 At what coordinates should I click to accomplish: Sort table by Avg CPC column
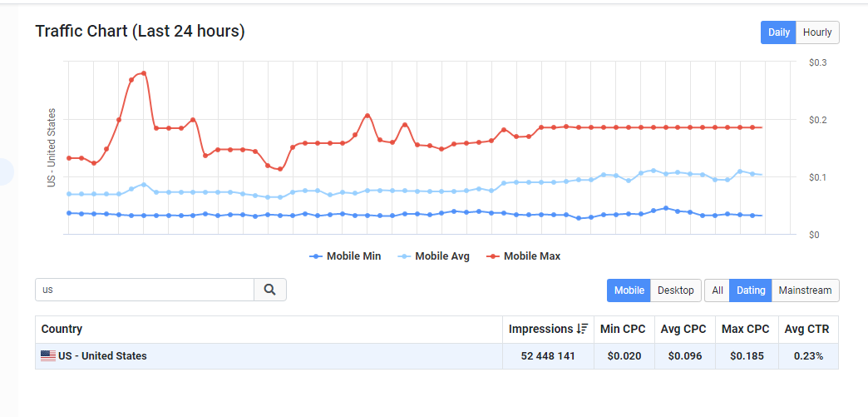[x=683, y=329]
